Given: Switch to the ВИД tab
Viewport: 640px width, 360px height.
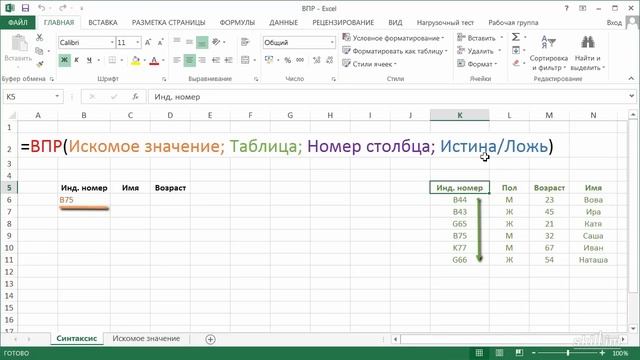Looking at the screenshot, I should pos(395,22).
